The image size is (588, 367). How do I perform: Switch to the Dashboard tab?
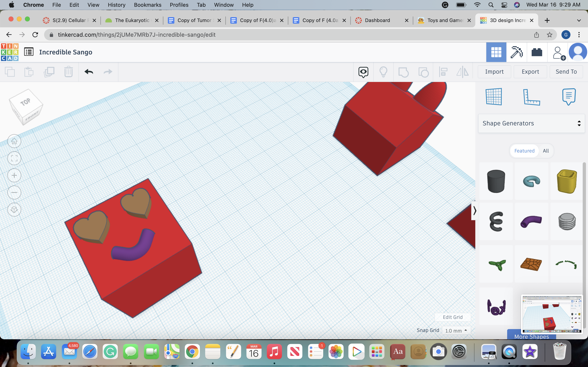(x=377, y=20)
